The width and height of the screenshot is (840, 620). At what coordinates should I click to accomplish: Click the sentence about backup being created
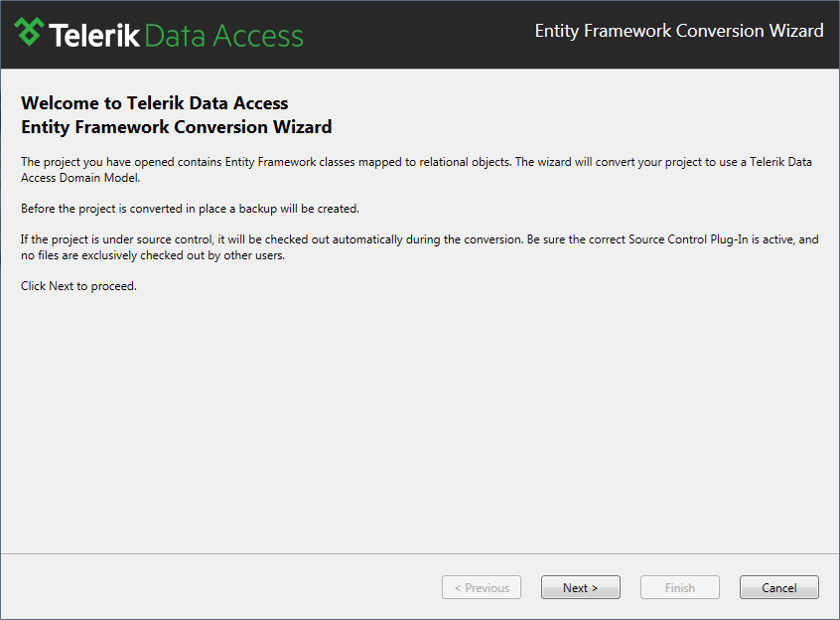[190, 209]
